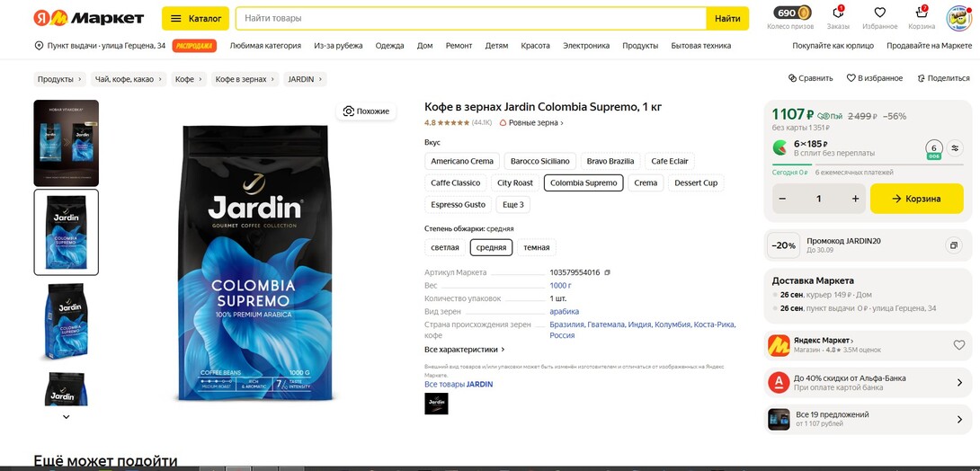The height and width of the screenshot is (471, 980).
Task: Add the coffee to Корзина
Action: tap(916, 199)
